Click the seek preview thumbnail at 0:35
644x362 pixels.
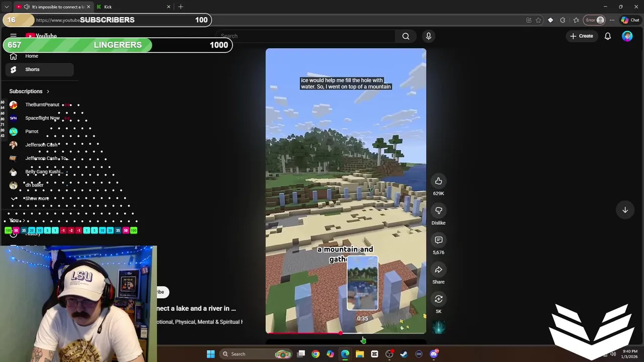pos(362,283)
